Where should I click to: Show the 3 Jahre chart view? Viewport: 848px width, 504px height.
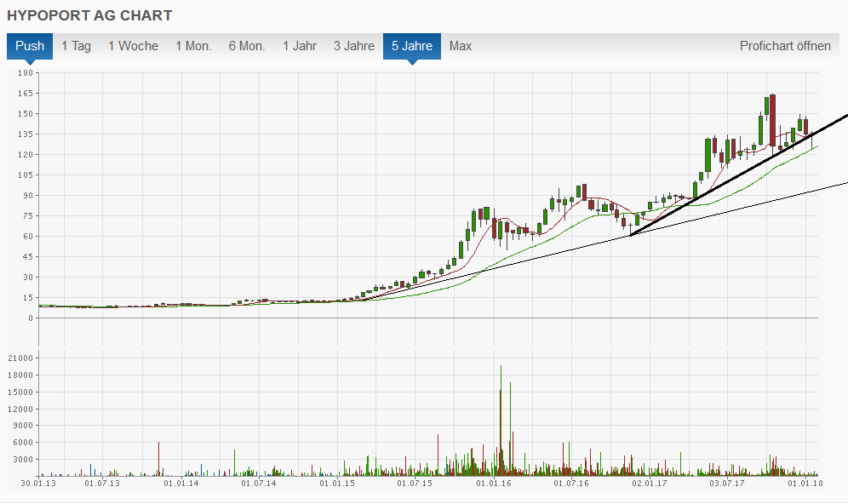(353, 46)
